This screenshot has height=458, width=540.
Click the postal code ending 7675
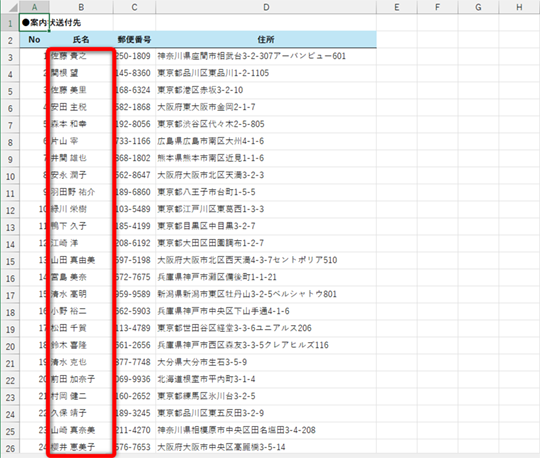pyautogui.click(x=134, y=278)
